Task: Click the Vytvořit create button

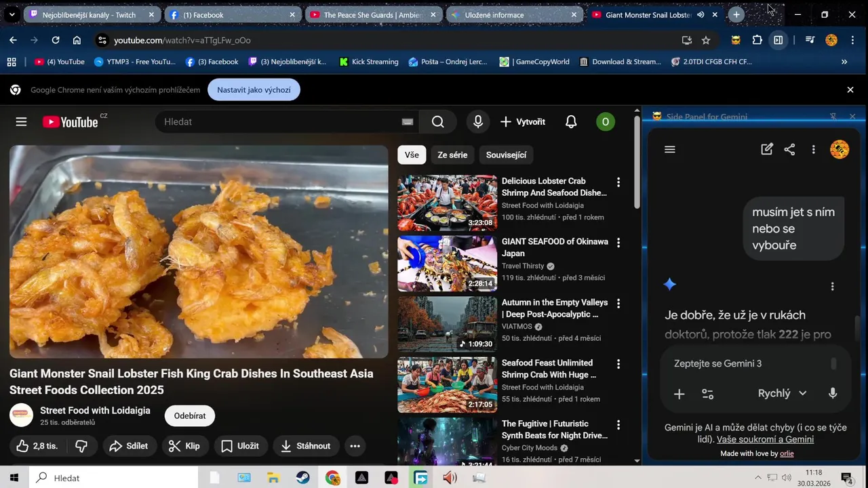Action: point(523,122)
